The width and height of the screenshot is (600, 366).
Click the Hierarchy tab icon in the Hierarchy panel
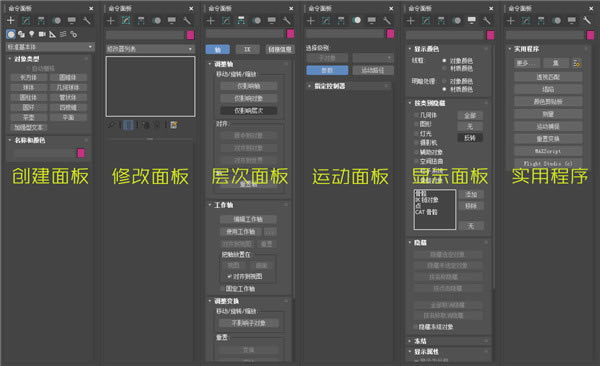[241, 21]
